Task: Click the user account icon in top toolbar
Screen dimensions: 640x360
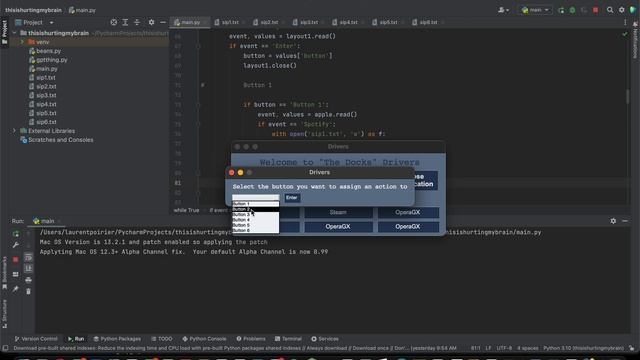Action: tap(503, 10)
